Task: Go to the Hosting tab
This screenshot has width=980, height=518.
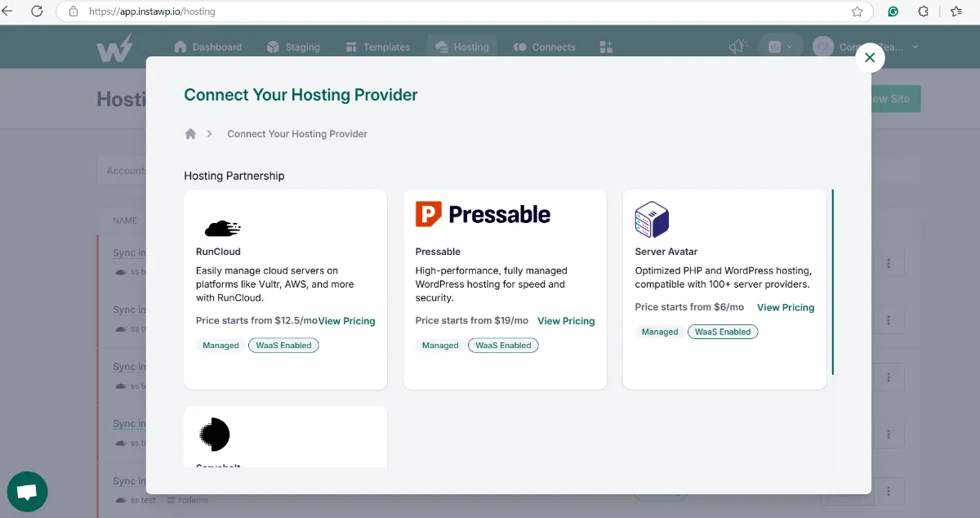Action: (x=462, y=47)
